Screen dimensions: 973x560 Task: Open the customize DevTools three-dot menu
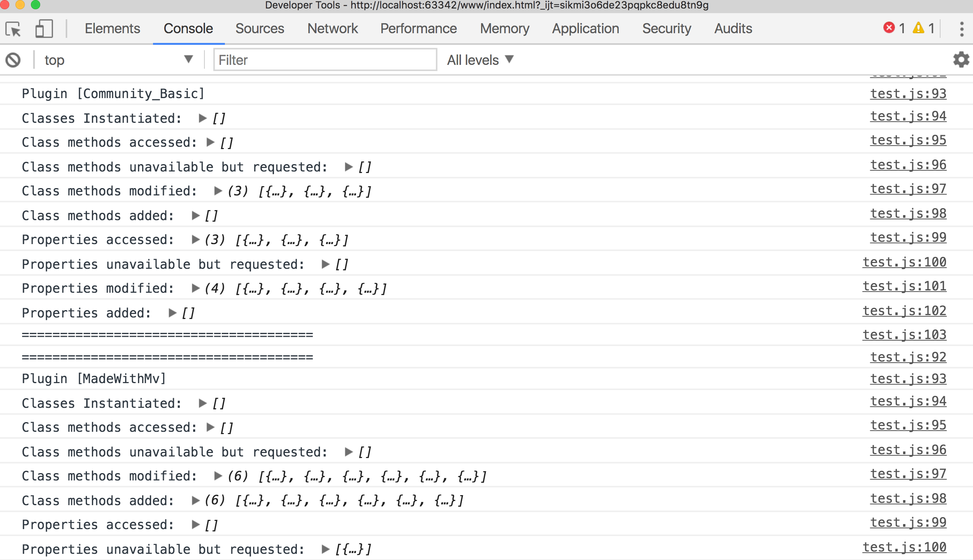pos(962,29)
